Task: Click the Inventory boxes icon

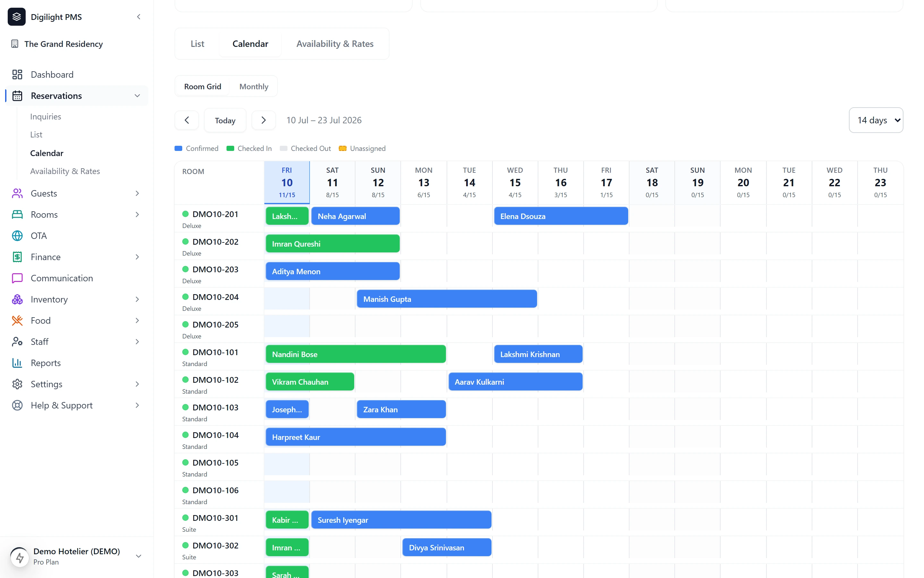Action: [17, 299]
